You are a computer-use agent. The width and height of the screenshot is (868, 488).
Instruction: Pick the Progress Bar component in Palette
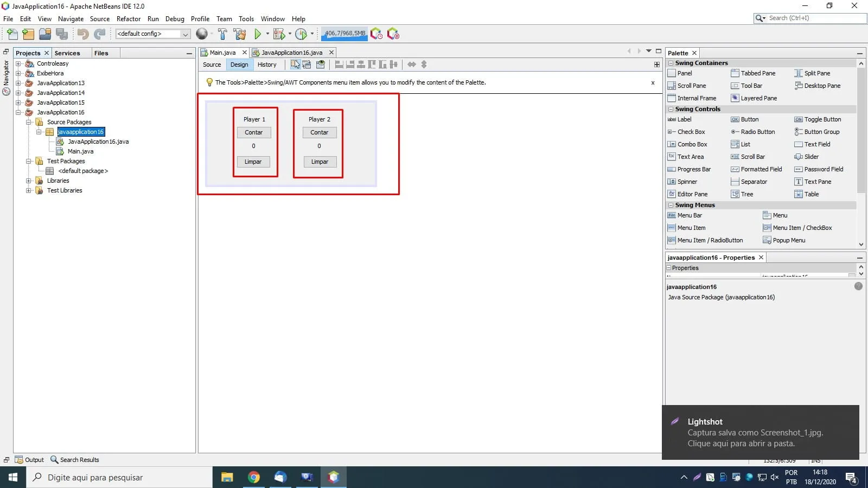tap(689, 169)
